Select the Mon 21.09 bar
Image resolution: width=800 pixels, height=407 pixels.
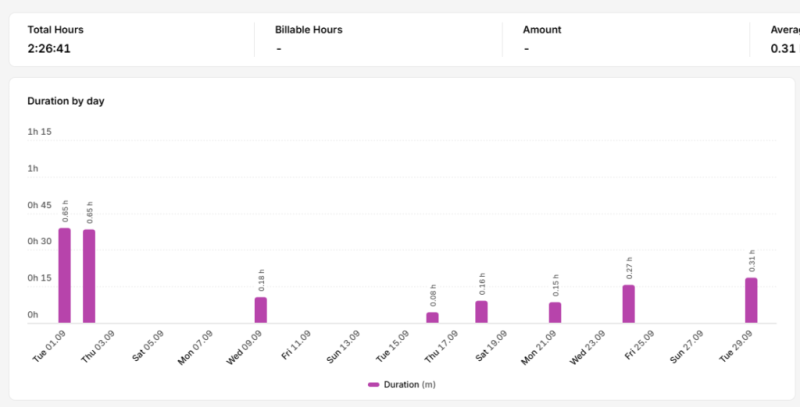[x=555, y=313]
